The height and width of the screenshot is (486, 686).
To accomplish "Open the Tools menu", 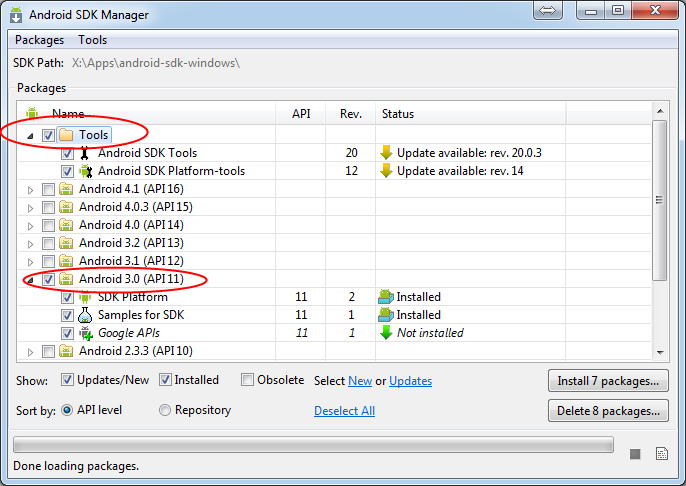I will [93, 40].
